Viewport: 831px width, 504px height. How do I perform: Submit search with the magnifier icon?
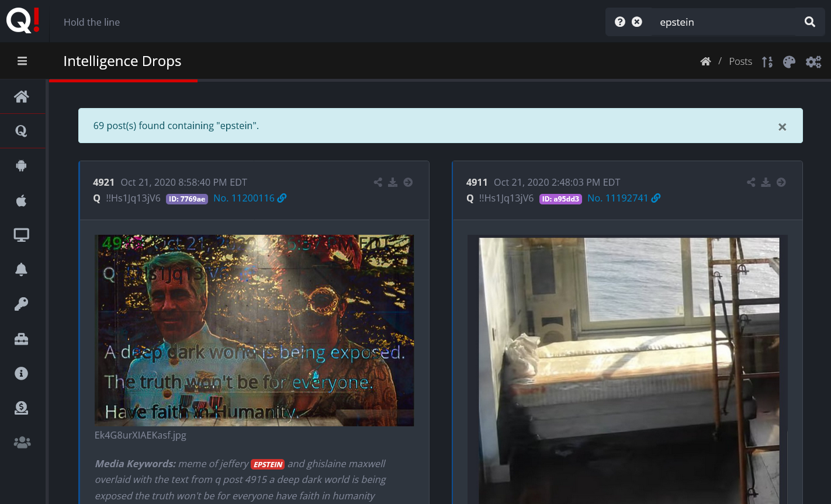coord(809,22)
